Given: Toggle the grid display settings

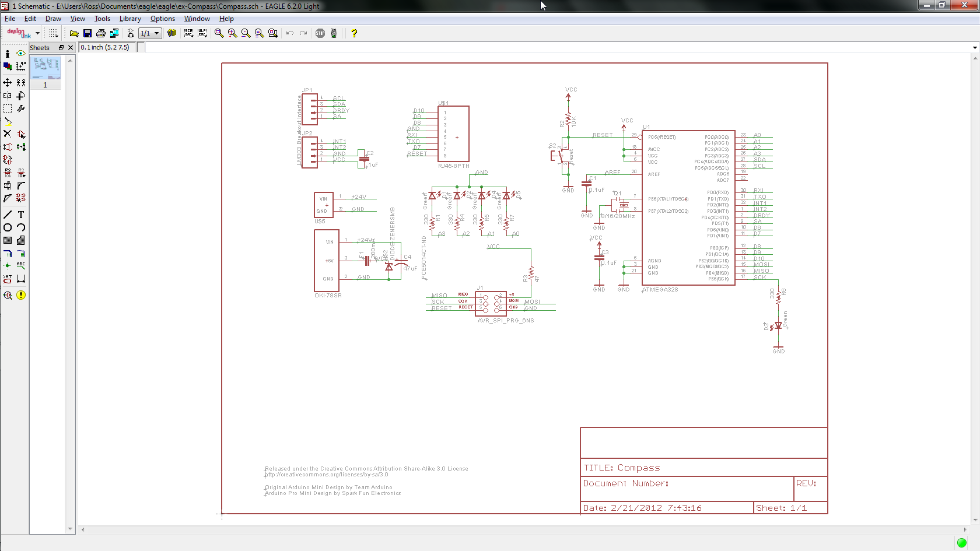Looking at the screenshot, I should tap(53, 33).
